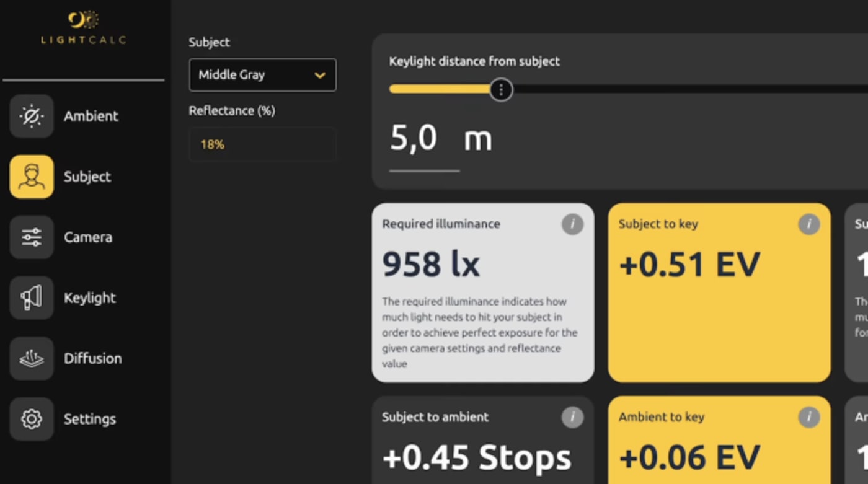
Task: Switch to the Ambient menu label
Action: (x=91, y=116)
